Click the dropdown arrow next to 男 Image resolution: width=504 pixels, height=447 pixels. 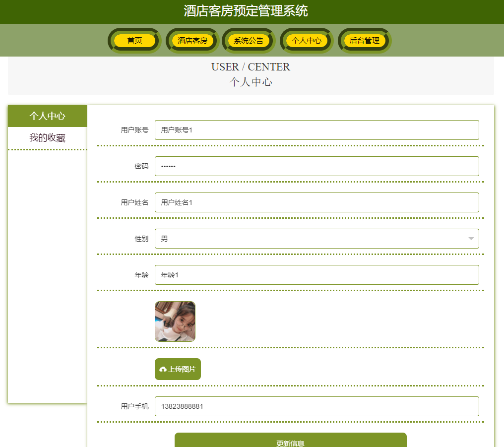point(470,239)
